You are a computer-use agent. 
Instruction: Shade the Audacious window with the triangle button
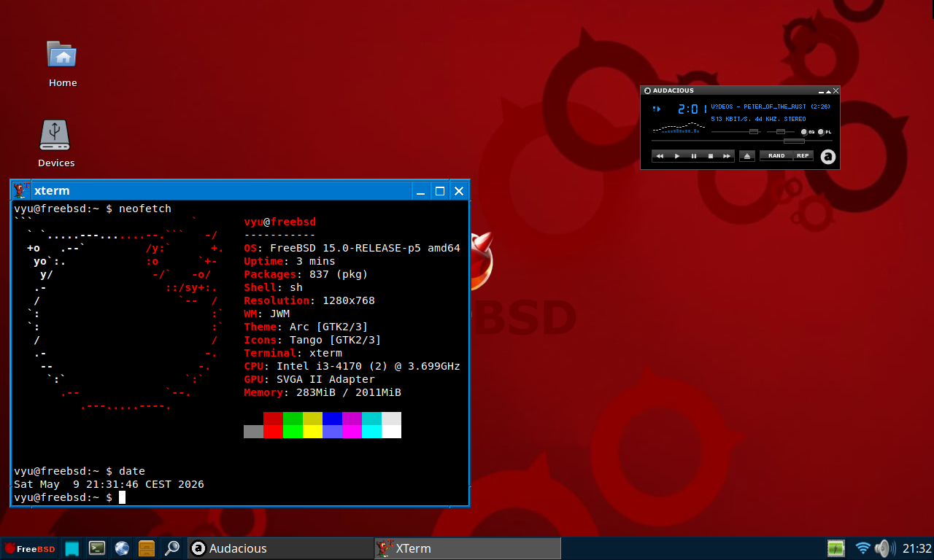(828, 91)
